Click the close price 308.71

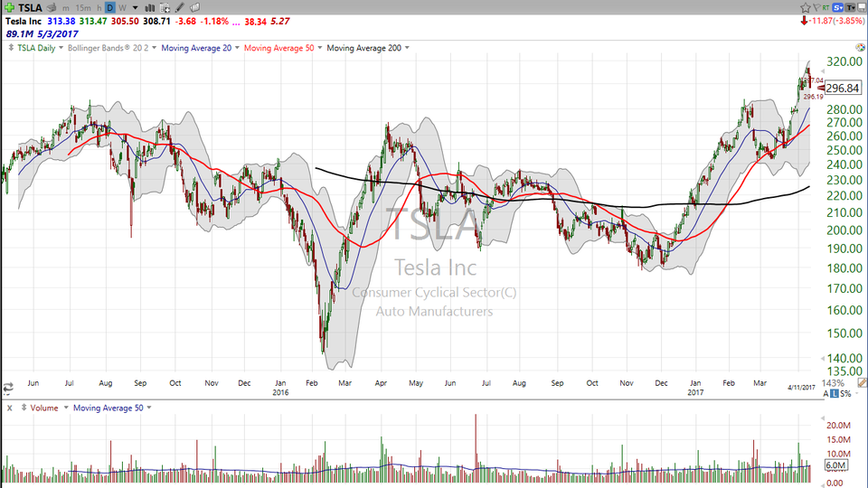pyautogui.click(x=156, y=21)
